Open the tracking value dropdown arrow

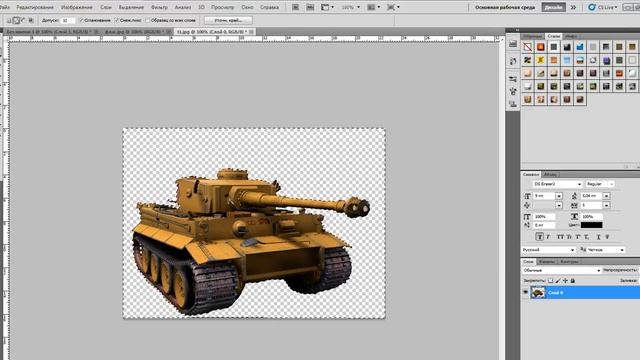pyautogui.click(x=606, y=205)
